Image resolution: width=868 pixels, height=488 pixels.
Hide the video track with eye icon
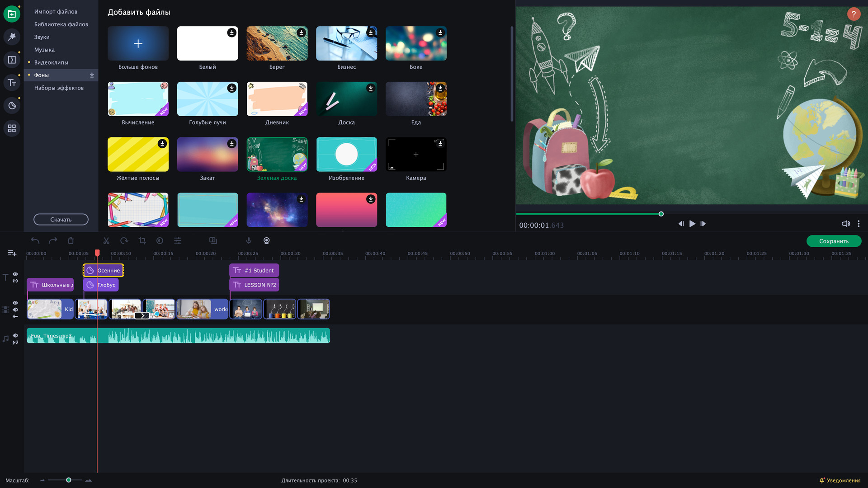(15, 303)
